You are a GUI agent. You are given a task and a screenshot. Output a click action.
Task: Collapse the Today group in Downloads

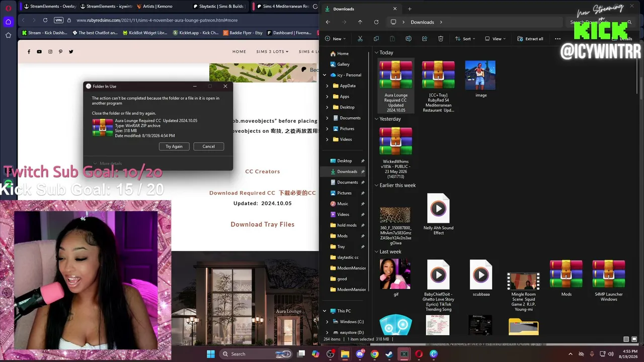[x=376, y=53]
